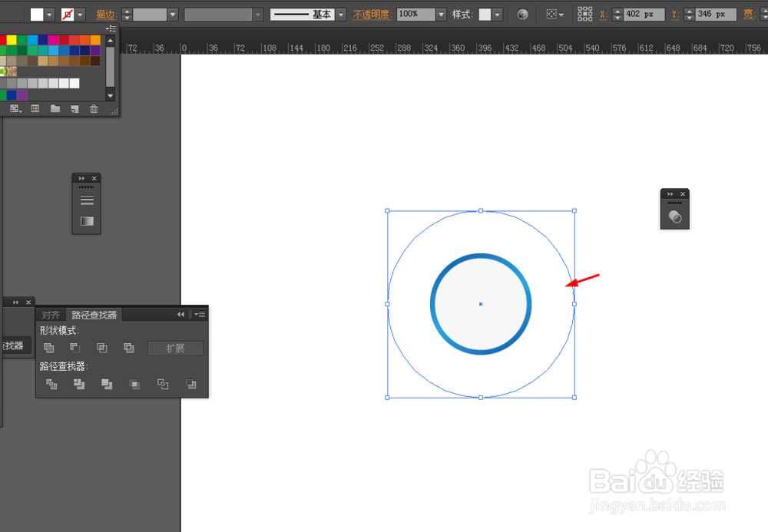Click the new swatch icon

tap(74, 109)
